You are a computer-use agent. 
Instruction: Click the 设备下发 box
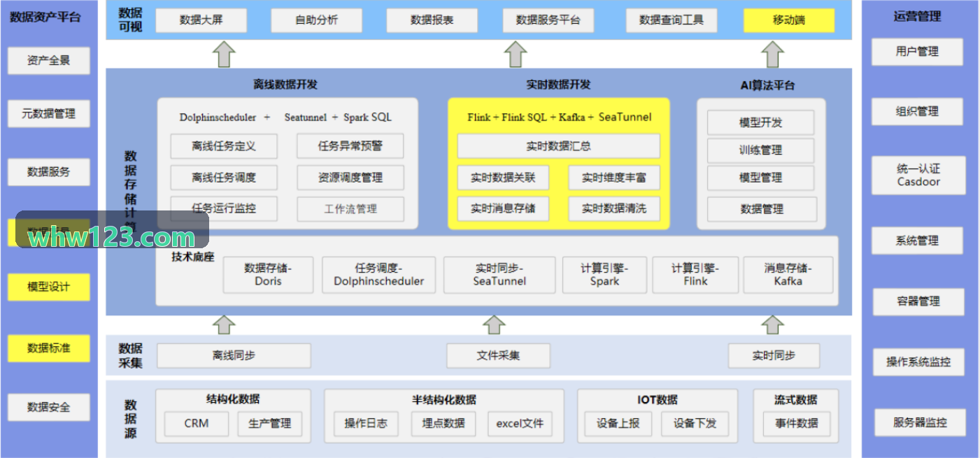(x=695, y=424)
